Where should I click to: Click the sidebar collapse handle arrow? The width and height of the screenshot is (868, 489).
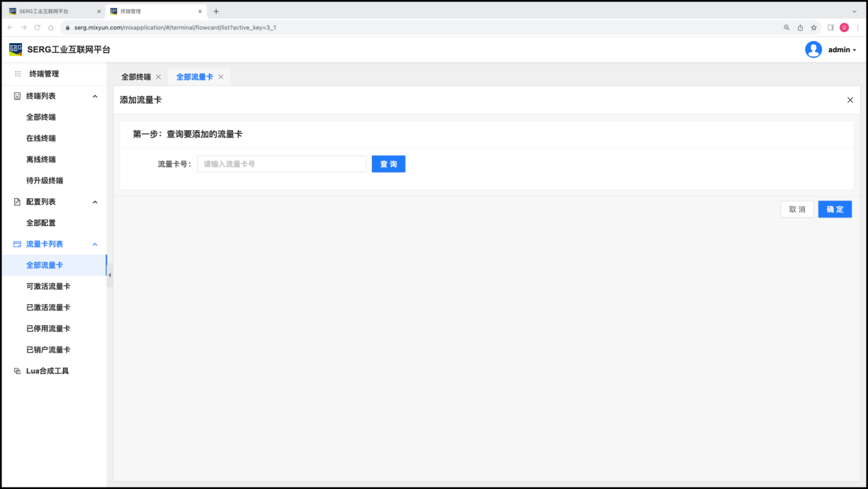click(110, 275)
